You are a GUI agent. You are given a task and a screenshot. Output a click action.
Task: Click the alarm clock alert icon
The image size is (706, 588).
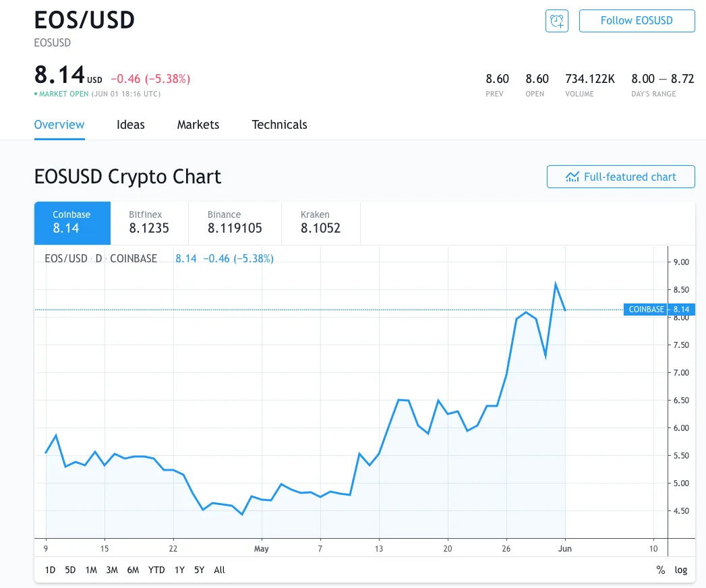[x=556, y=21]
